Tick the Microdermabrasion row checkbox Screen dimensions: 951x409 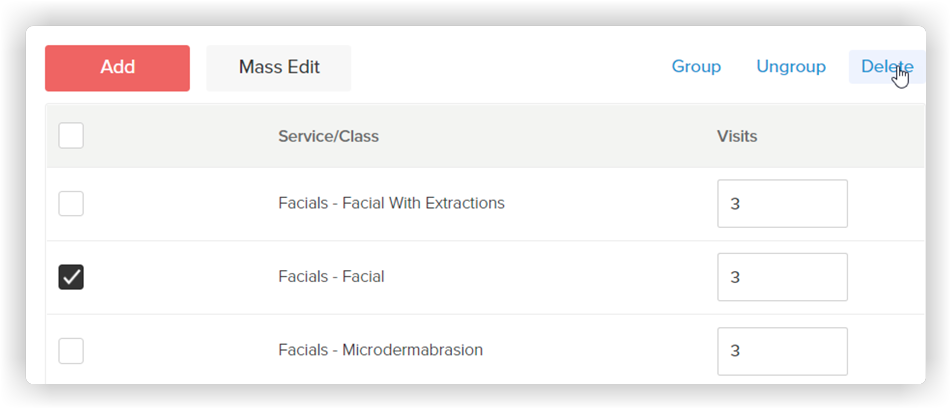71,351
